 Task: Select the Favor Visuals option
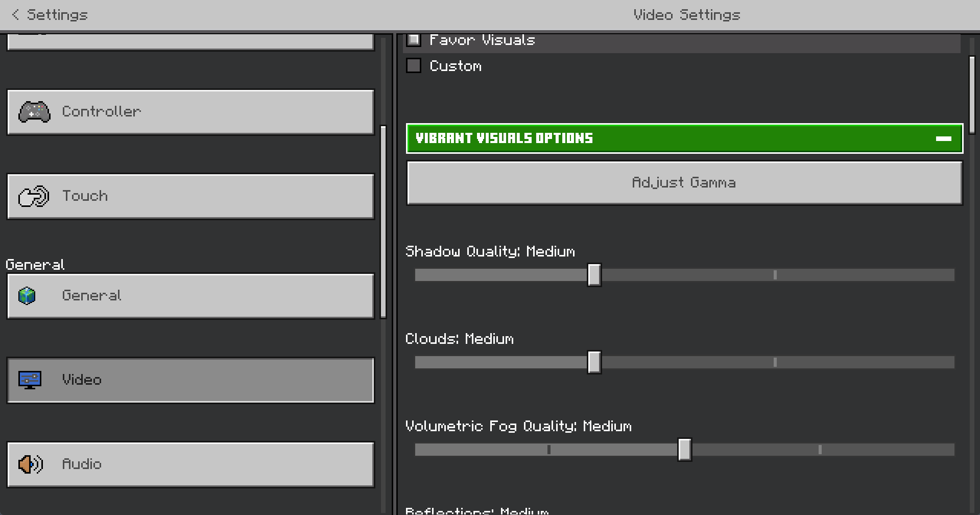[x=414, y=40]
